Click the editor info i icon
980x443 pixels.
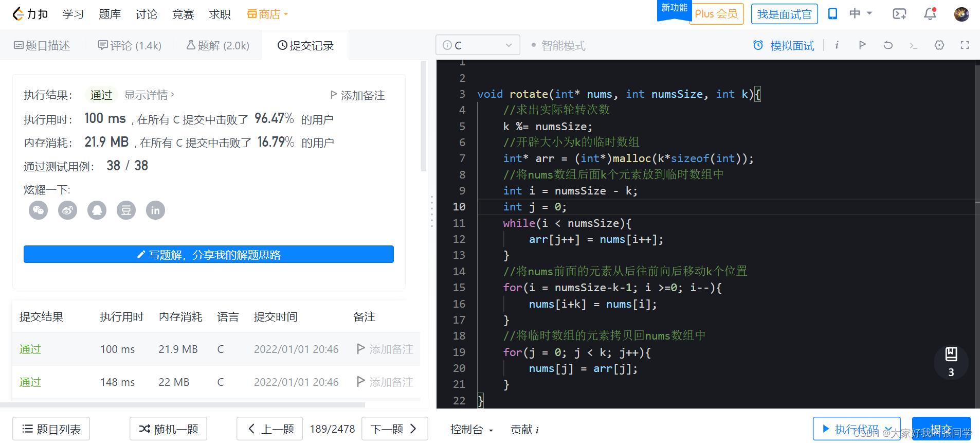[x=837, y=45]
